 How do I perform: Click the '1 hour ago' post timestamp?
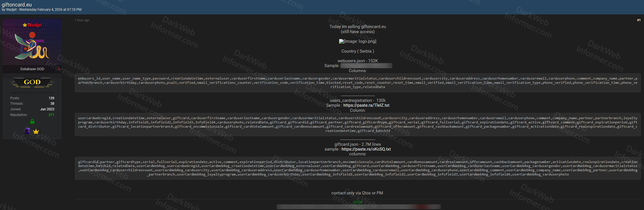point(82,20)
